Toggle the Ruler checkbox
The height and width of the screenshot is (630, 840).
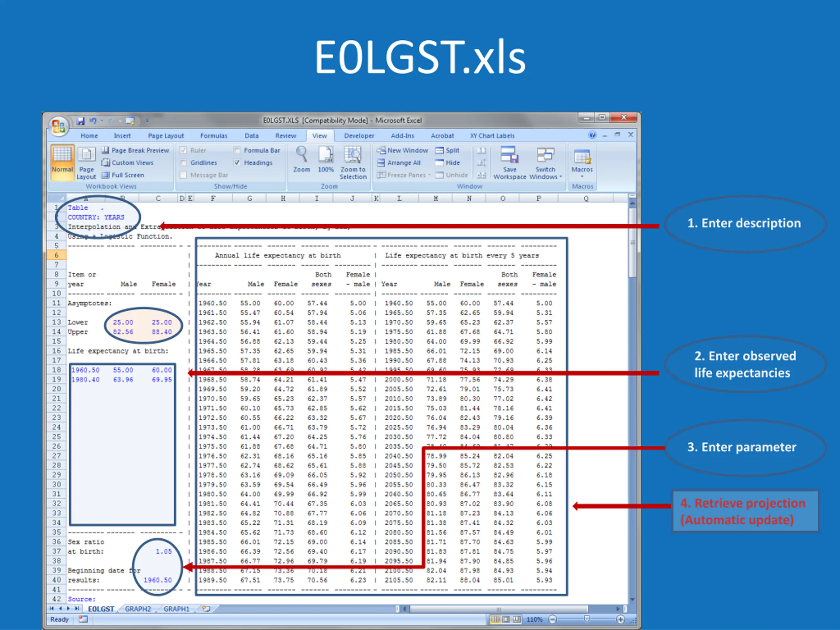tap(183, 150)
